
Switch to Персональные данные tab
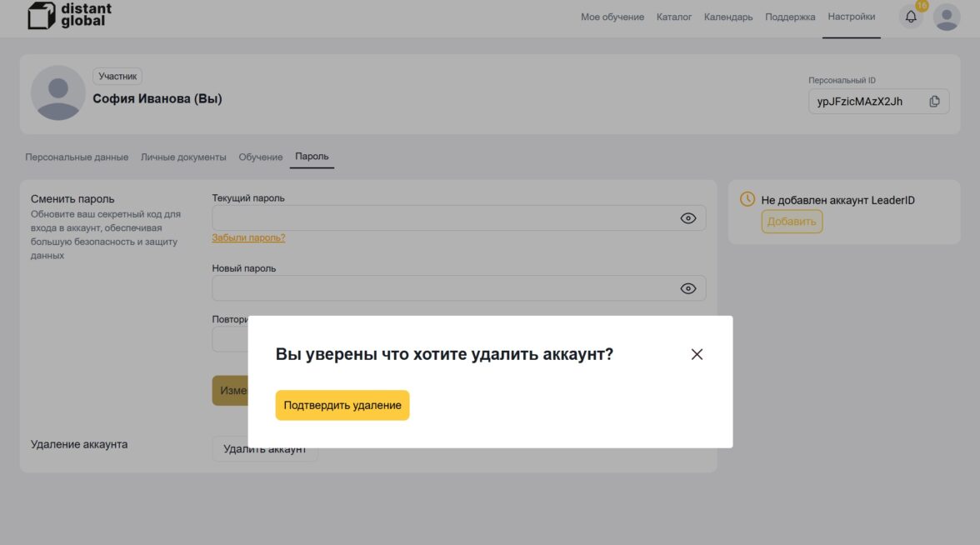pyautogui.click(x=77, y=157)
